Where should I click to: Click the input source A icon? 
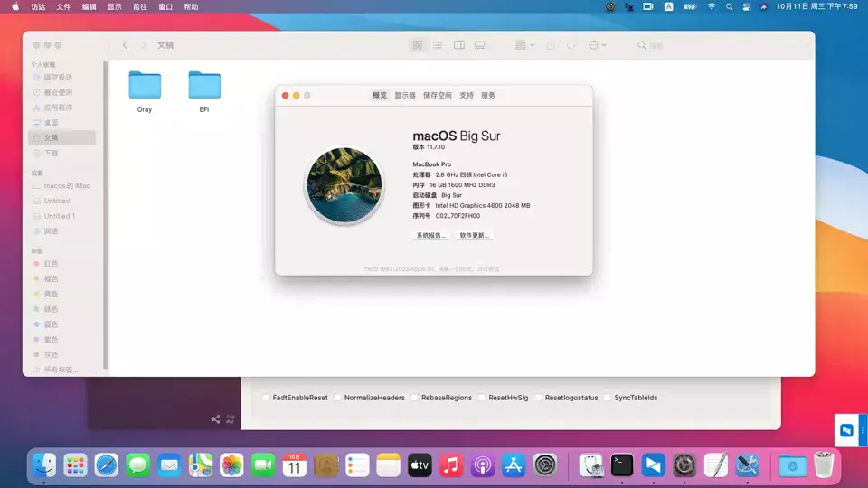pos(669,6)
